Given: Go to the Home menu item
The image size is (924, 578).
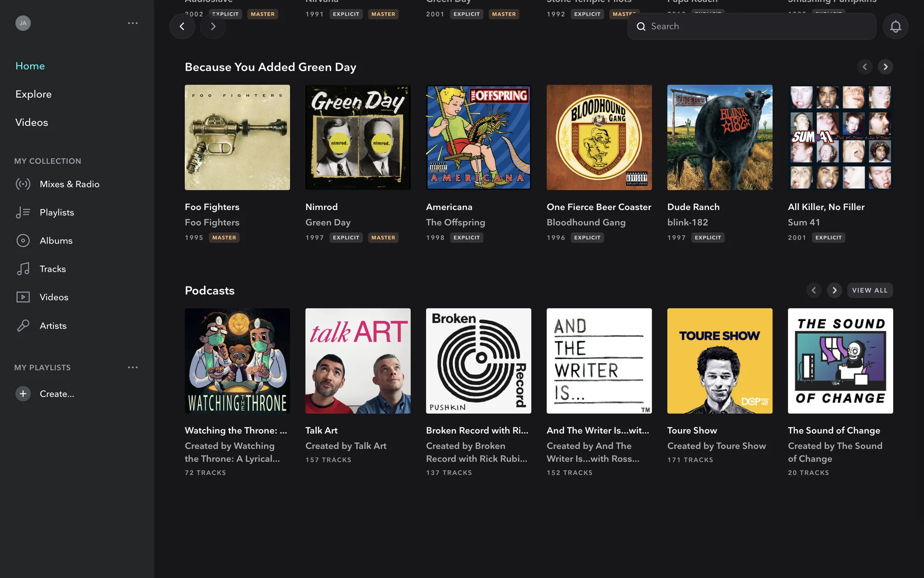Looking at the screenshot, I should pos(30,66).
